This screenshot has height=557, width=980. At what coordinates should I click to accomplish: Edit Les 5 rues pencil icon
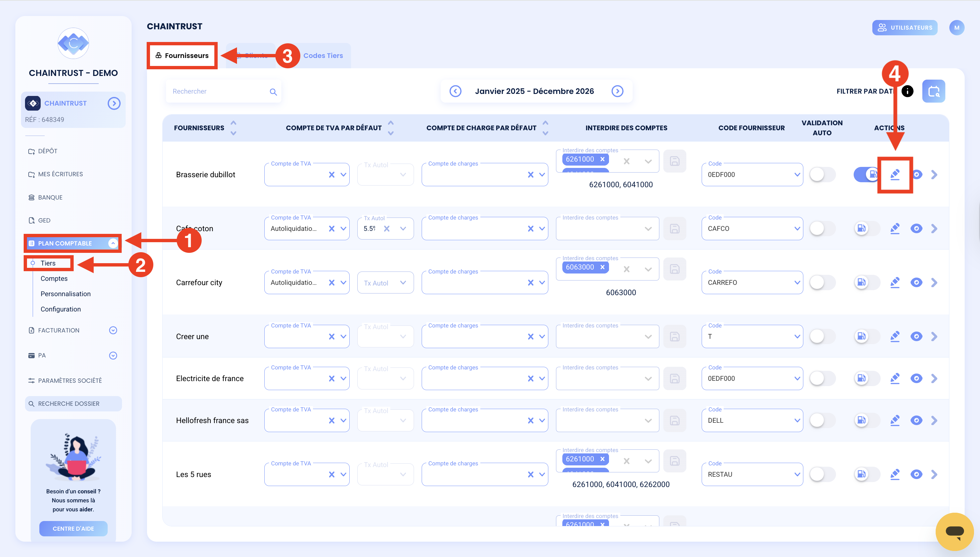[x=895, y=474]
